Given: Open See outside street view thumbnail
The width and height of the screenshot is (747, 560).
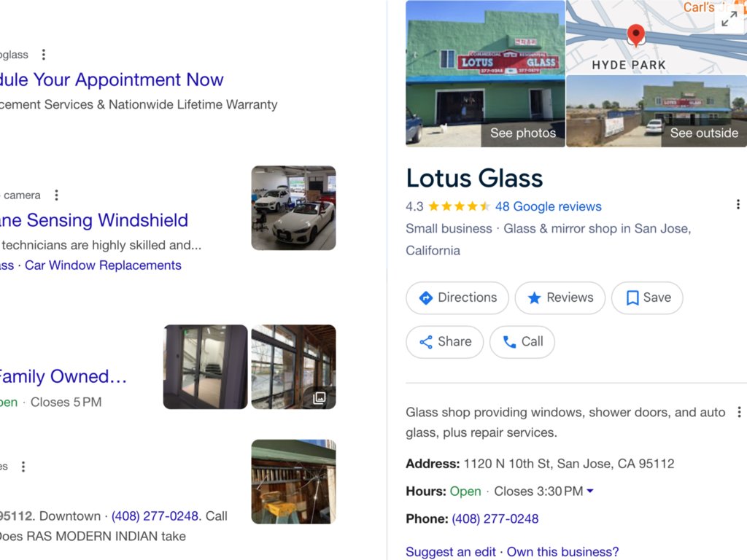Looking at the screenshot, I should (657, 111).
